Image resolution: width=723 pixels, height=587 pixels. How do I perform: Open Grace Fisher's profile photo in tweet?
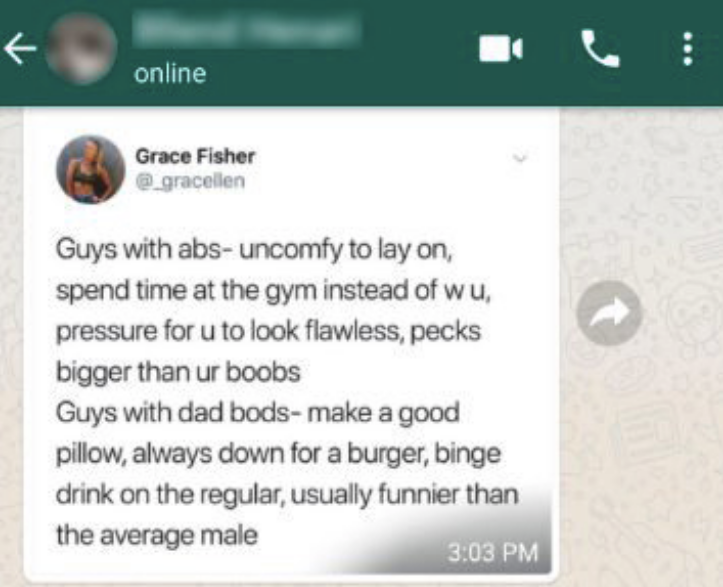[90, 169]
